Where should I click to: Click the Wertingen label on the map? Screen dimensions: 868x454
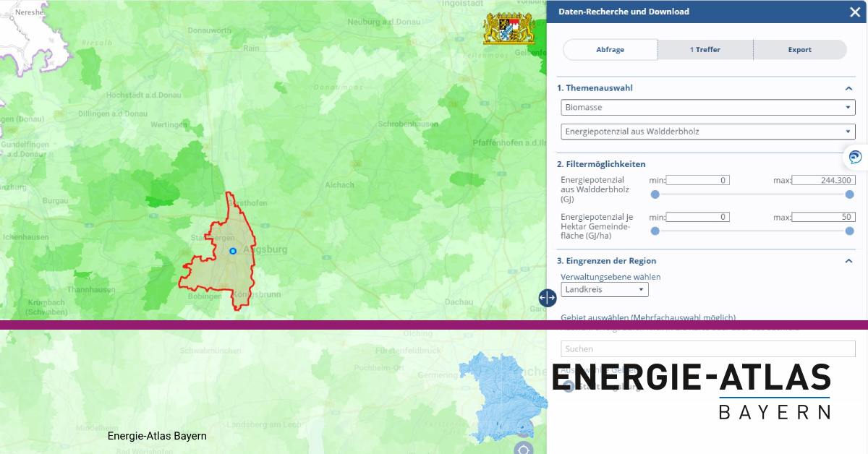[x=169, y=125]
